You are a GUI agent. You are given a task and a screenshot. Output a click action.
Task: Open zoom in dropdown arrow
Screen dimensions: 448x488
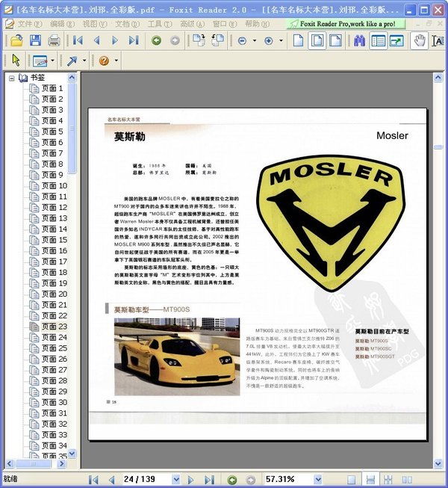point(281,41)
